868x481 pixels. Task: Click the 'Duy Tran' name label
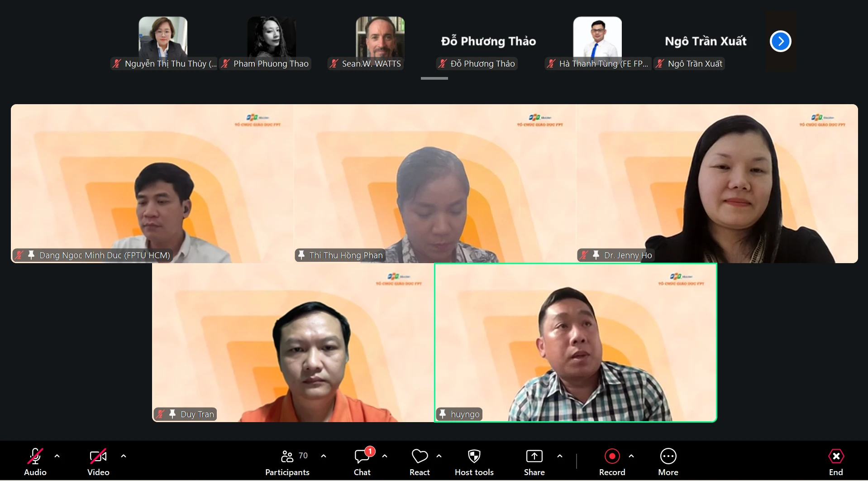(197, 414)
